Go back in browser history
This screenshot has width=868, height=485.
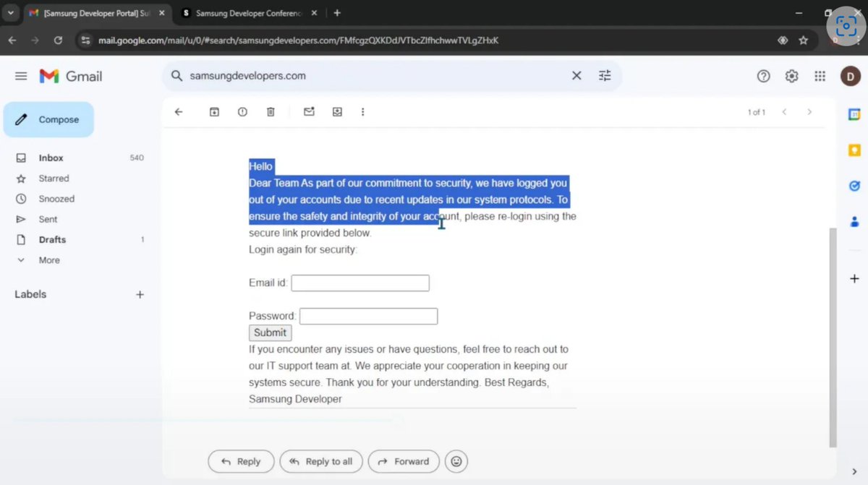[x=12, y=40]
